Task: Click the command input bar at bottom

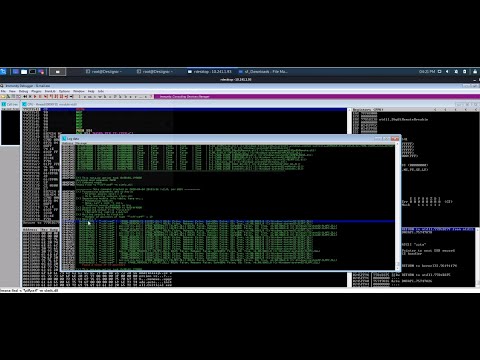Action: tap(240, 290)
